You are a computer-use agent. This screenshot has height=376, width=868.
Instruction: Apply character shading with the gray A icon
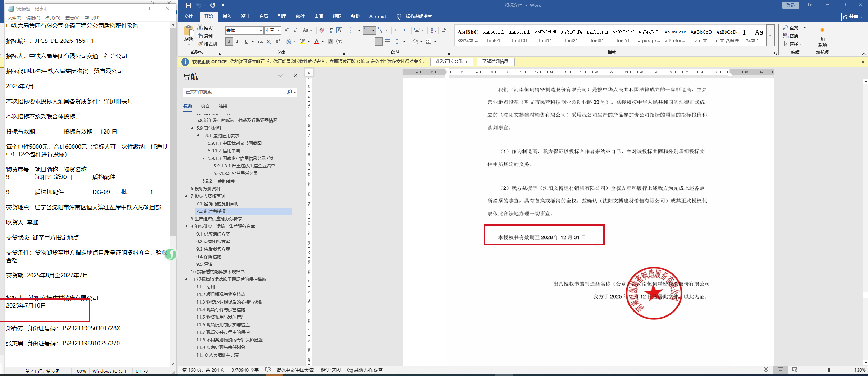331,42
